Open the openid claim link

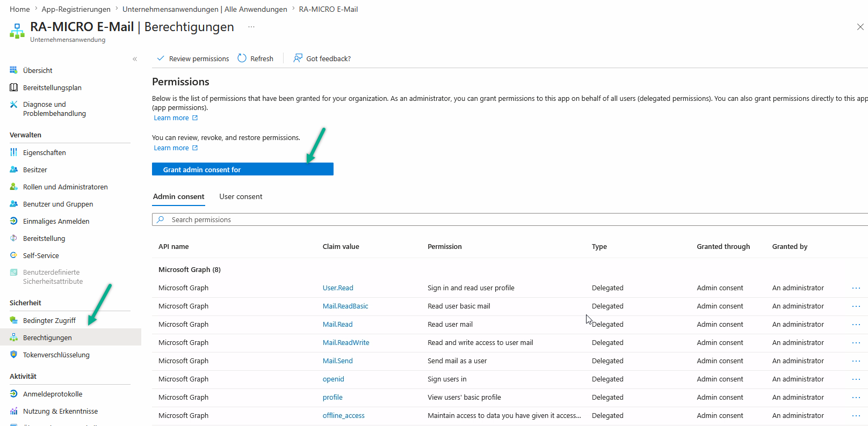(x=334, y=379)
